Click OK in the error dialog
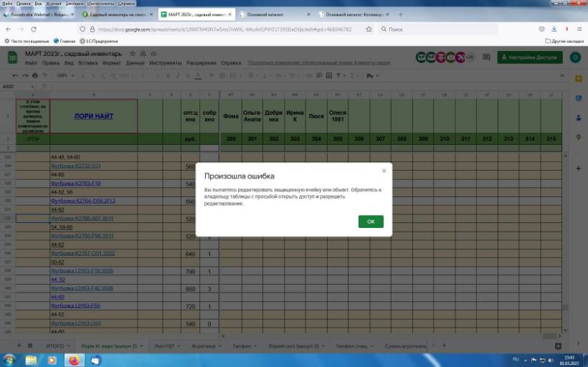 (371, 221)
